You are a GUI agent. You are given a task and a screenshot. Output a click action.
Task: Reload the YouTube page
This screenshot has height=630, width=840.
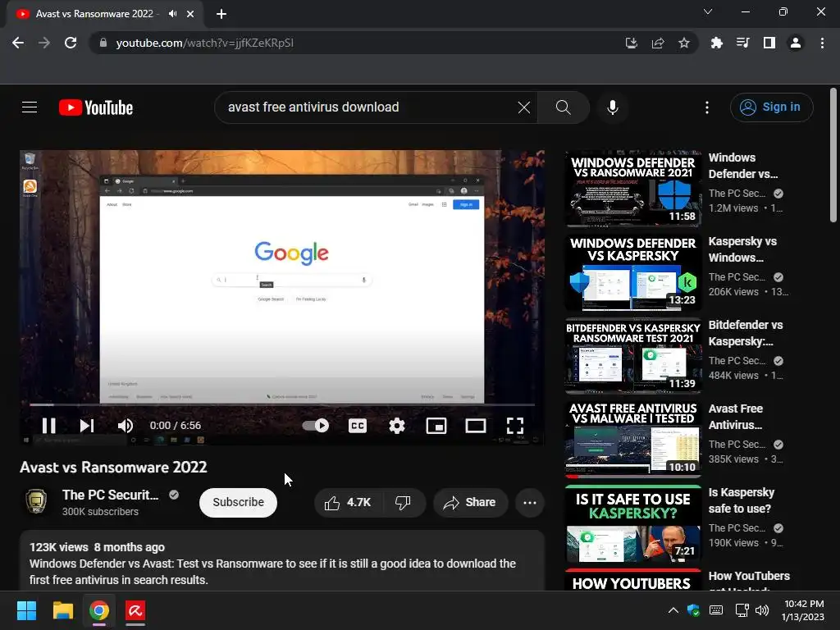pyautogui.click(x=71, y=43)
